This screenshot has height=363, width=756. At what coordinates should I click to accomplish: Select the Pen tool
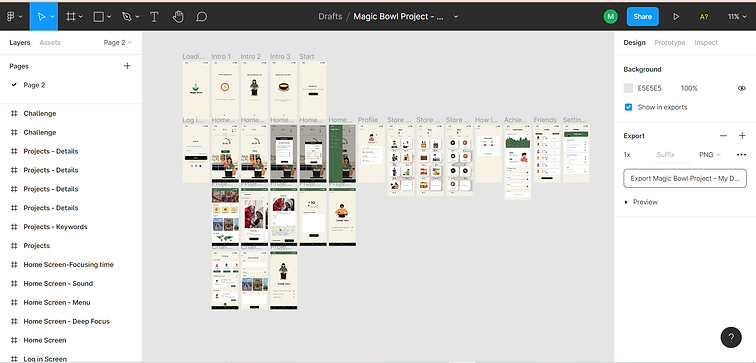(127, 16)
